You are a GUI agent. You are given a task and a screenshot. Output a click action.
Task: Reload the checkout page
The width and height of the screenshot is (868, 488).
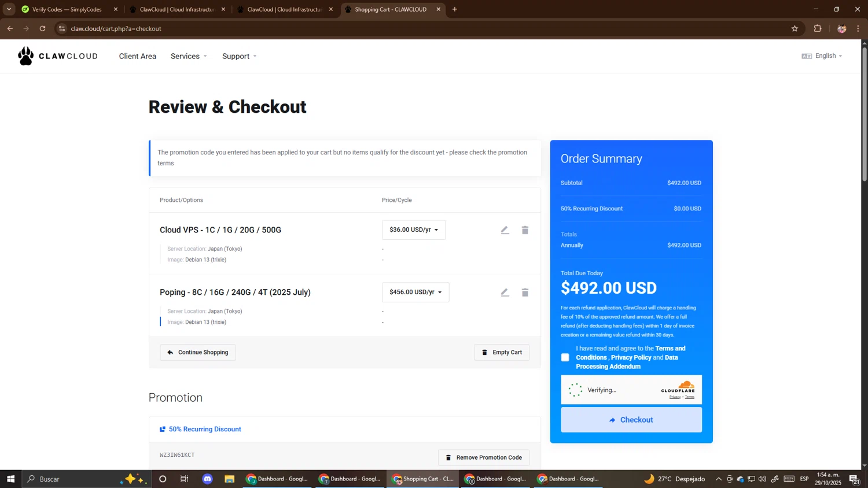(x=42, y=28)
